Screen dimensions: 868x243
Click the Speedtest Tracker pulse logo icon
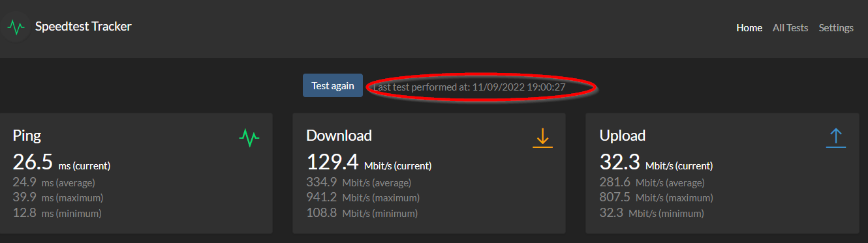pos(16,27)
